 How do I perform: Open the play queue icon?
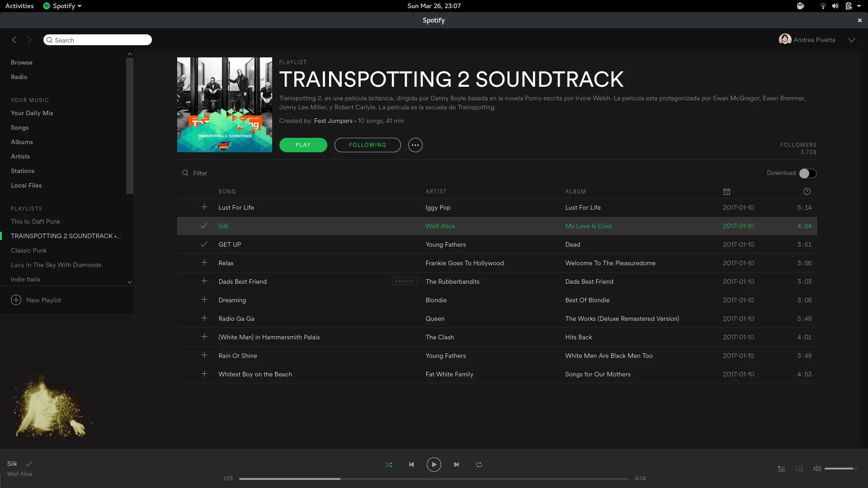[781, 469]
